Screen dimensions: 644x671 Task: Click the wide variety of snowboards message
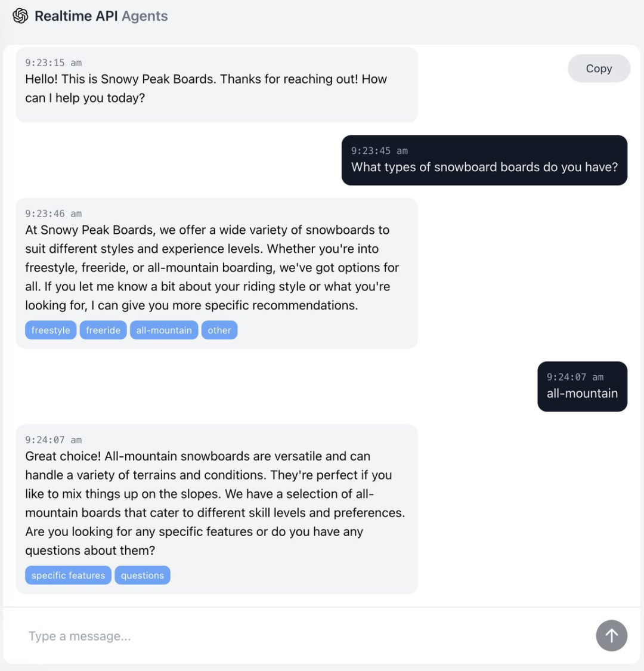[x=212, y=267]
